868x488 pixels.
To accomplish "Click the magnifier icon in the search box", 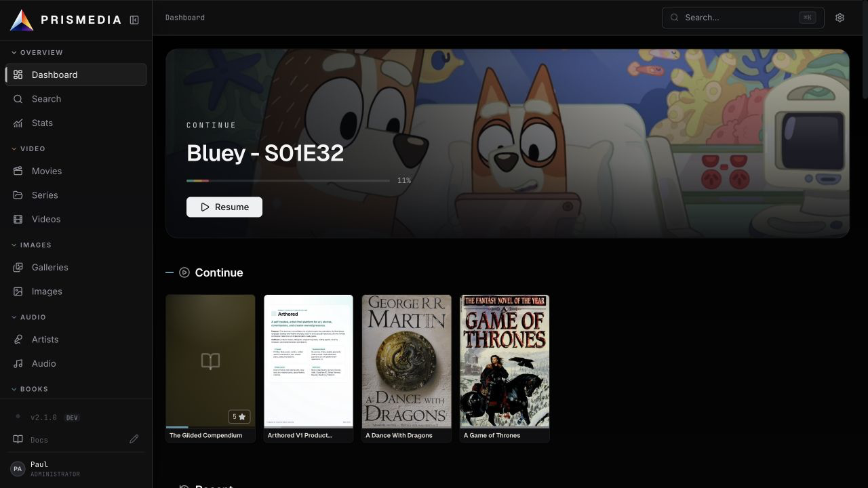I will coord(675,18).
